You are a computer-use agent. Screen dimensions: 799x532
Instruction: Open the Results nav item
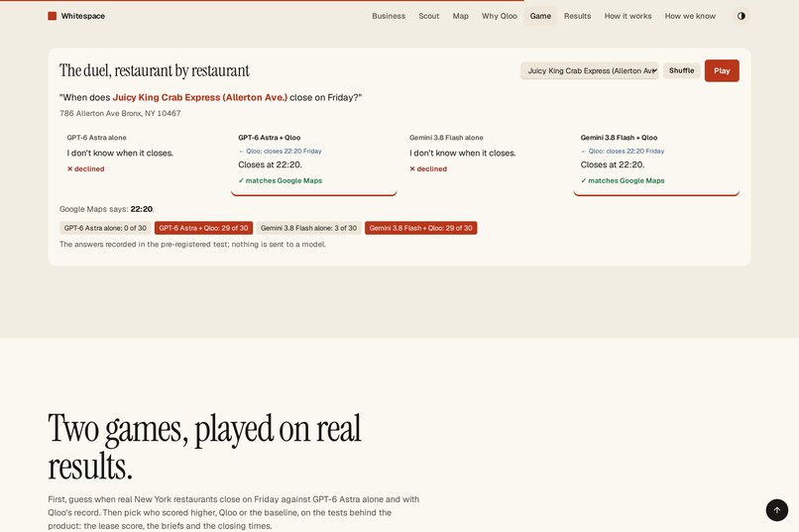pyautogui.click(x=577, y=16)
